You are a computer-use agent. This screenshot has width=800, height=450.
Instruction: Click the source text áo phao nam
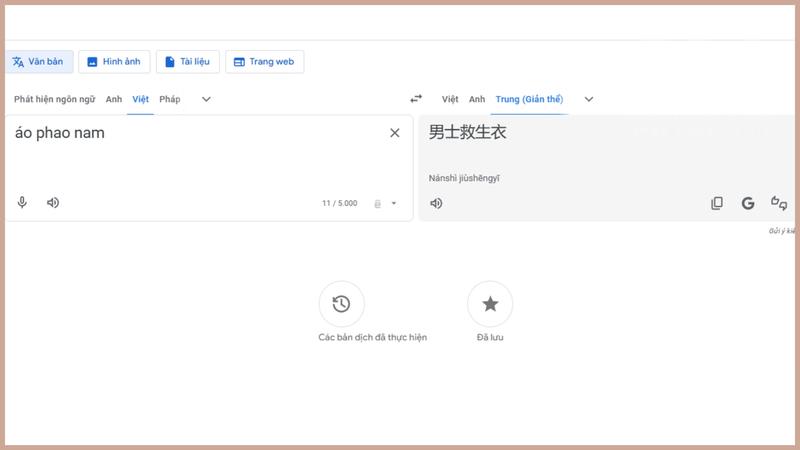60,133
